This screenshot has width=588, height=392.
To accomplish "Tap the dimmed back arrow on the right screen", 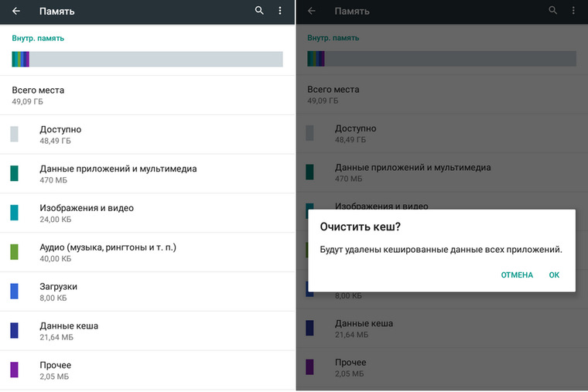I will (312, 11).
